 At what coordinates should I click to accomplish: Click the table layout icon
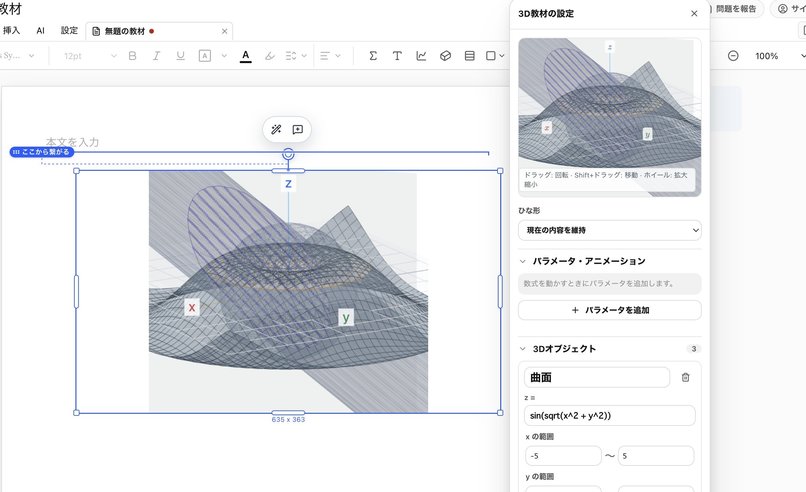(469, 56)
